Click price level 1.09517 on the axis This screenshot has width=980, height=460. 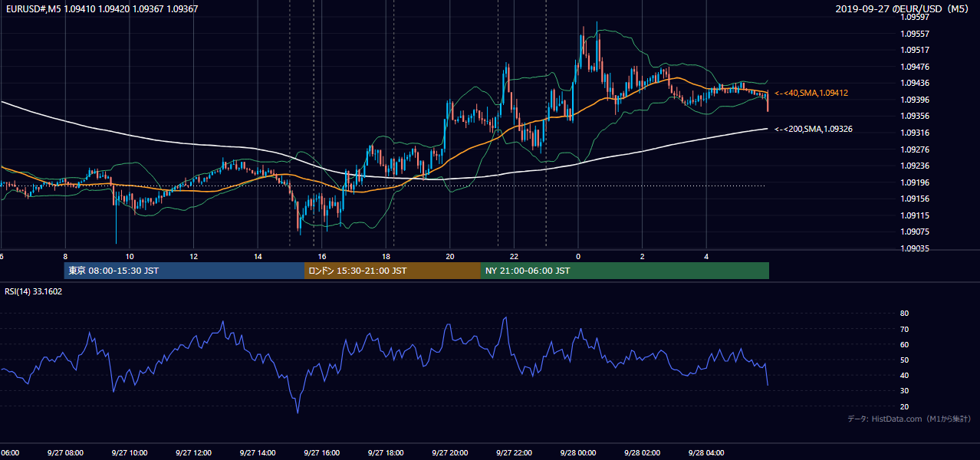tap(915, 50)
